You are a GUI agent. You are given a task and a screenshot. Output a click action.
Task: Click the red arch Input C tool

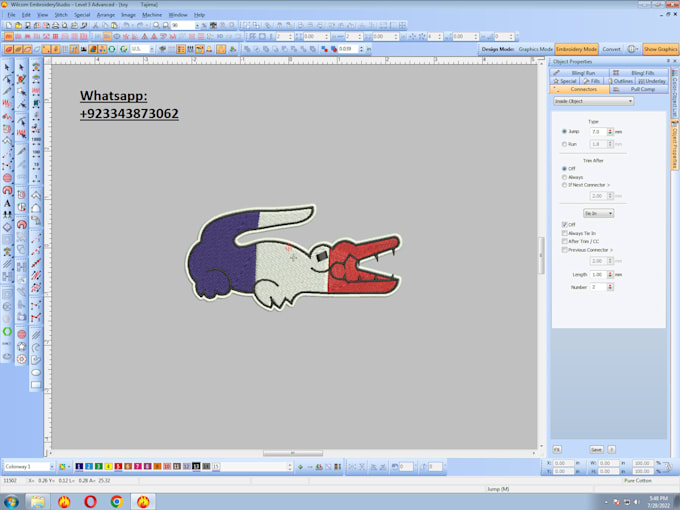(7, 190)
